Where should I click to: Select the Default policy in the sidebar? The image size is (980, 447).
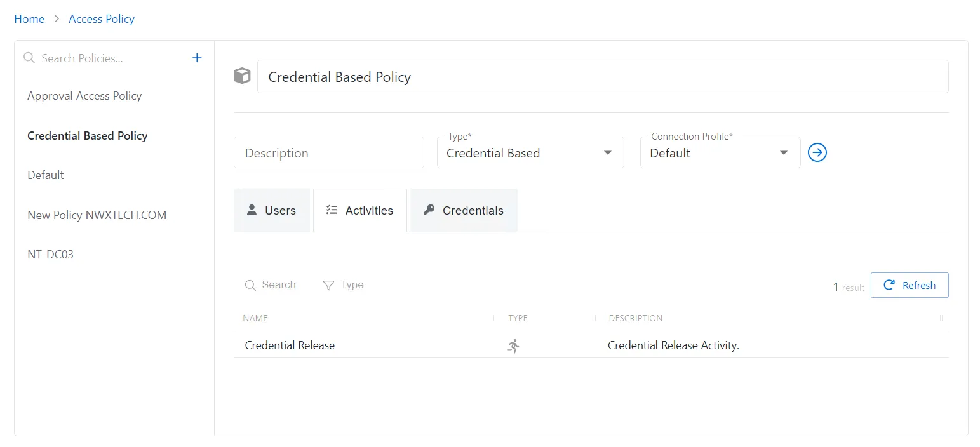[x=46, y=175]
